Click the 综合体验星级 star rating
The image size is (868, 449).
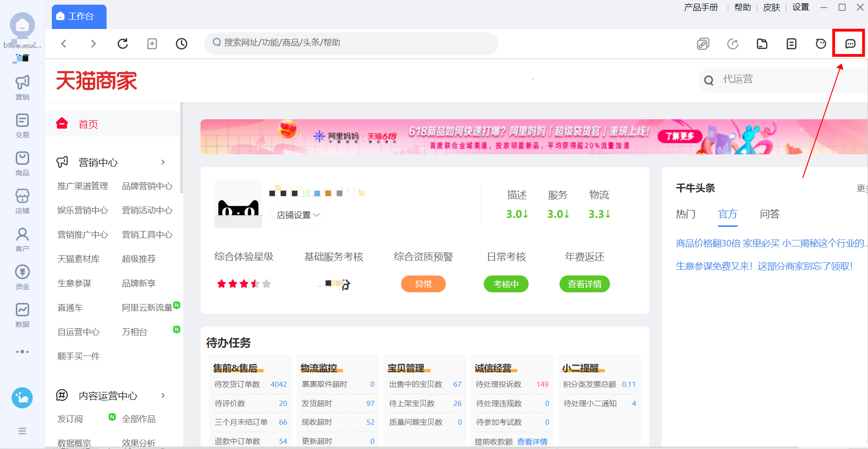[244, 284]
